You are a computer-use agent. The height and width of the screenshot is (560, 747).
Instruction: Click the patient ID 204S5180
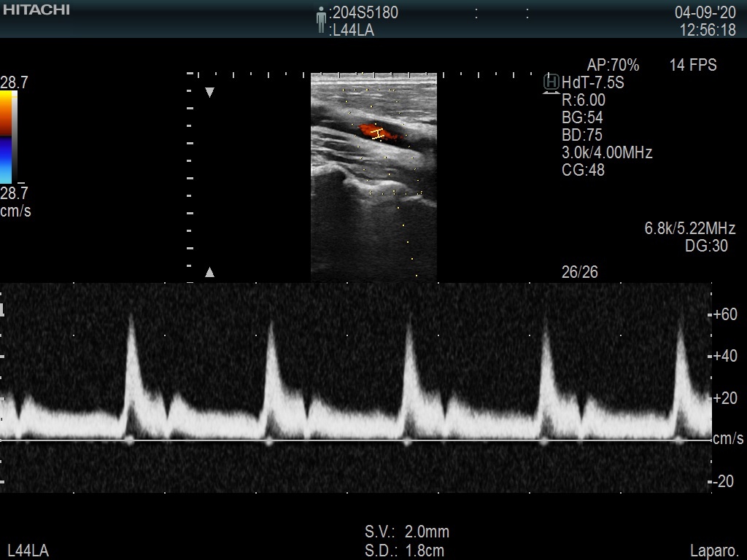click(x=365, y=12)
